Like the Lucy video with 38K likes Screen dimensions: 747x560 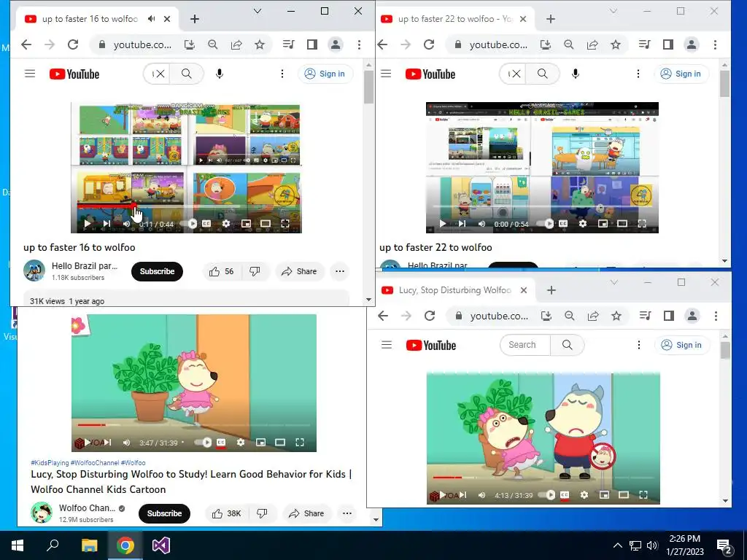tap(227, 513)
